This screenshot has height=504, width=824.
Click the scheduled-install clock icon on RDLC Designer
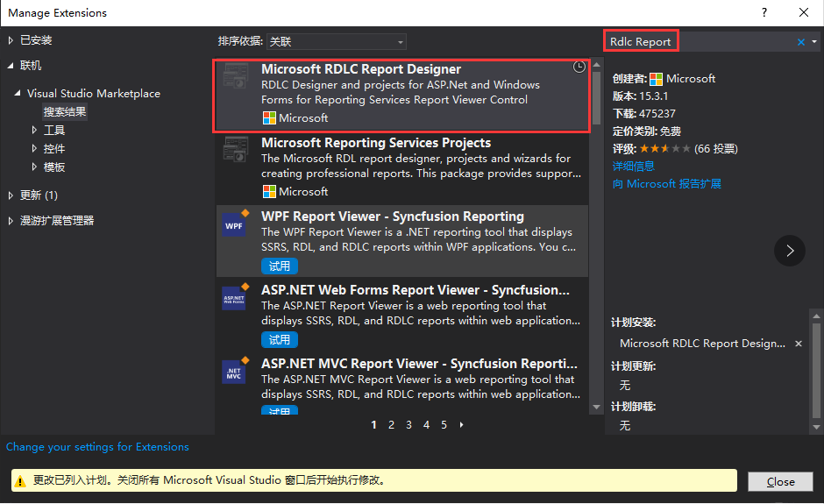579,67
